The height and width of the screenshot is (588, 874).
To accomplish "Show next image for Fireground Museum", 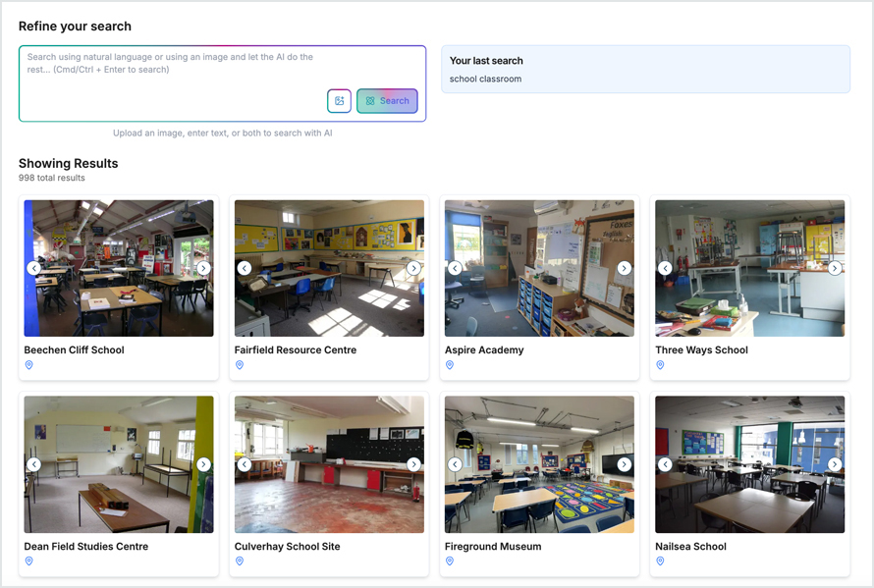I will [x=624, y=464].
